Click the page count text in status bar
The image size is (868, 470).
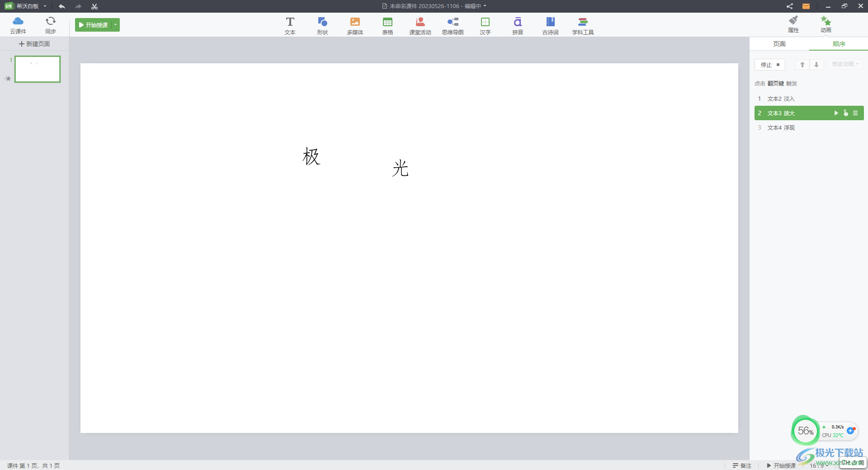(33, 465)
